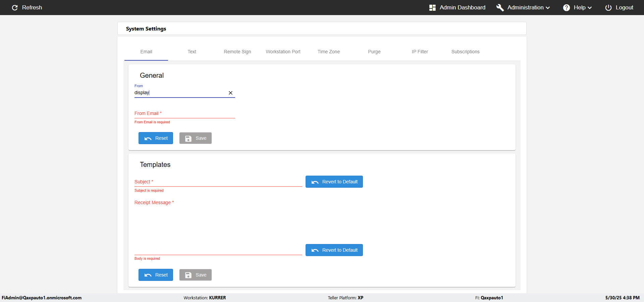The height and width of the screenshot is (302, 644).
Task: Click the Logout text
Action: tap(625, 7)
